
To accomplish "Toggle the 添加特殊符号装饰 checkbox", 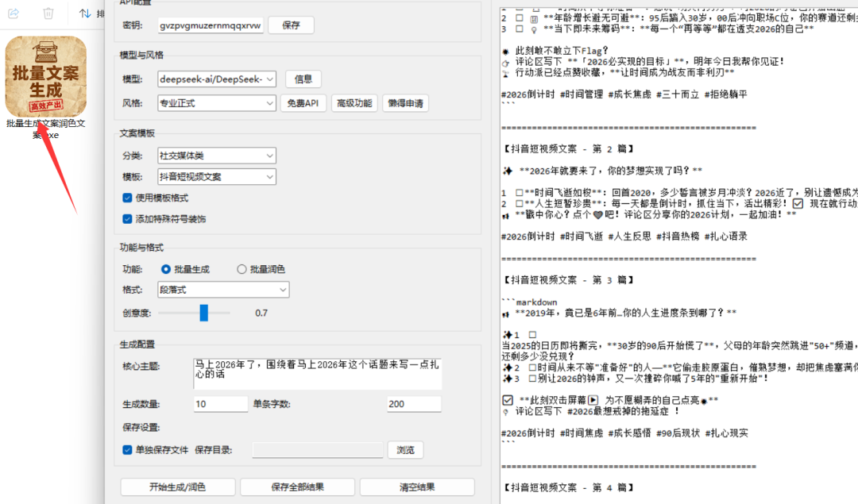I will click(127, 219).
